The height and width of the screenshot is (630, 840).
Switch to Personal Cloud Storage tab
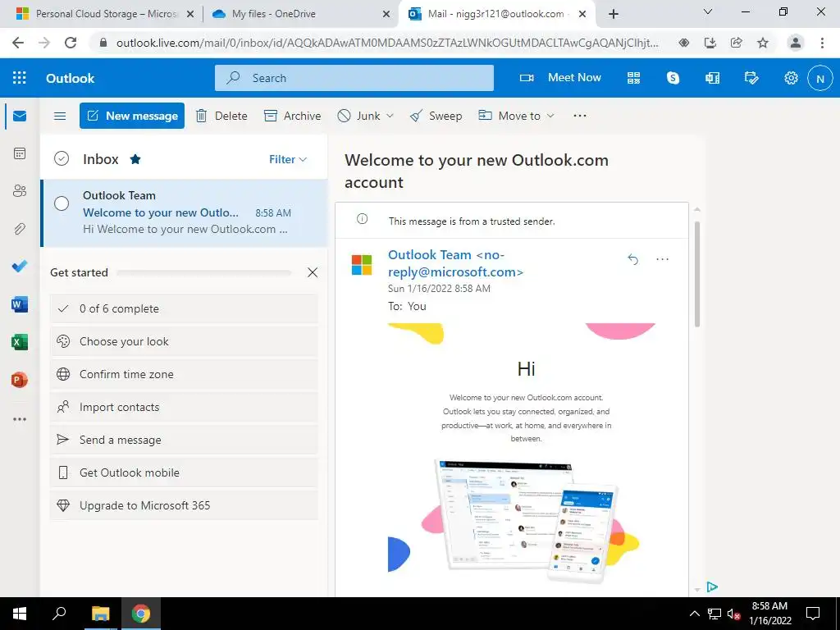(x=104, y=14)
